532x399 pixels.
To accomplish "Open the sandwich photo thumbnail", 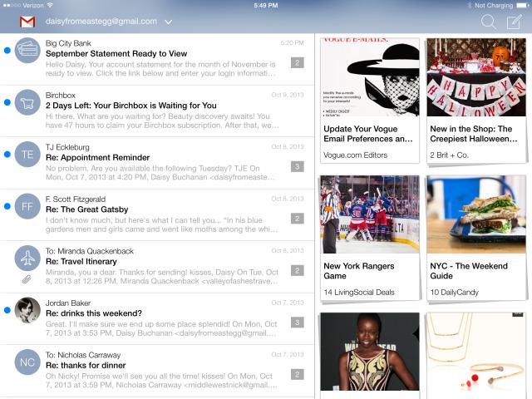I will 476,214.
